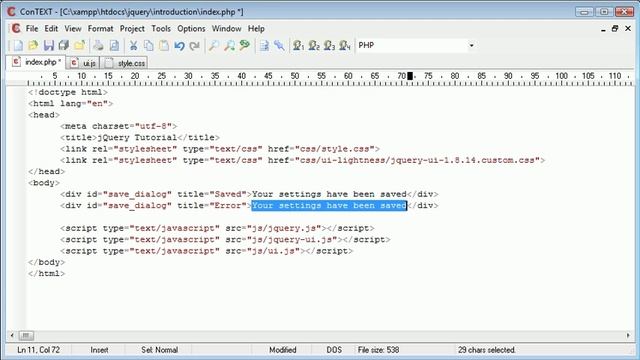Open the Tools menu
Viewport: 640px width, 360px height.
pyautogui.click(x=161, y=29)
